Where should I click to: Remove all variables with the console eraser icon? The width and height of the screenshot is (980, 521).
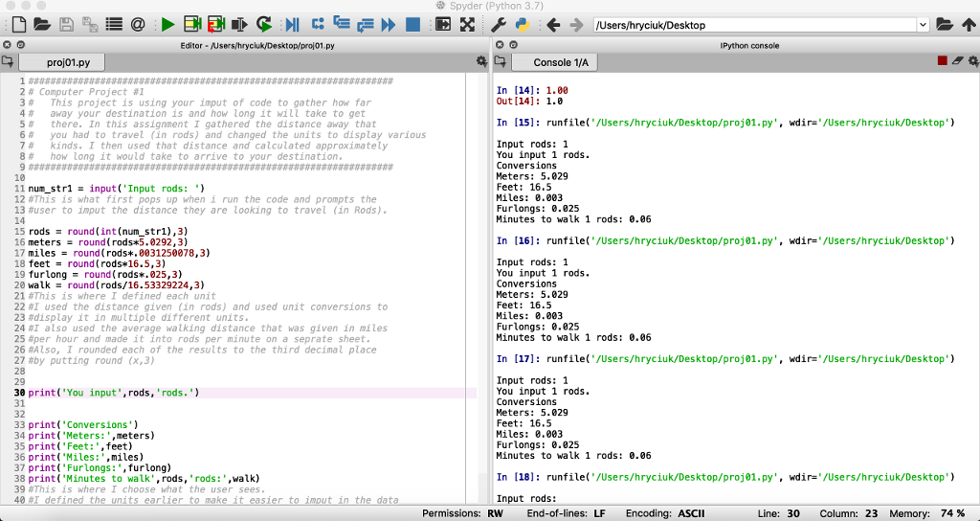(x=957, y=60)
